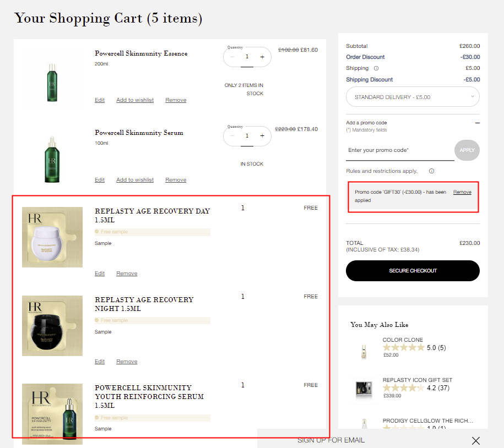Viewport: 504px width, 448px height.
Task: View the Replasty Age Recovery Day sample image
Action: [52, 237]
